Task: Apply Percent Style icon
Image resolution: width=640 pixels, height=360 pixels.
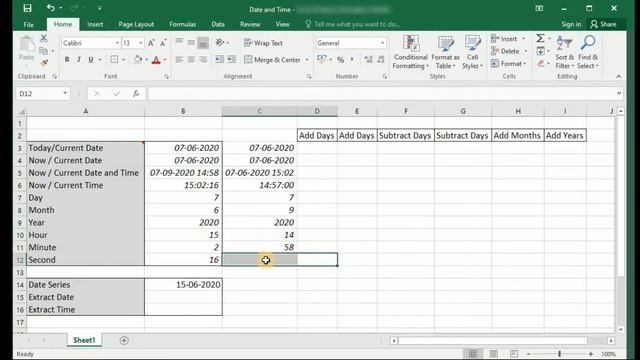Action: click(340, 60)
